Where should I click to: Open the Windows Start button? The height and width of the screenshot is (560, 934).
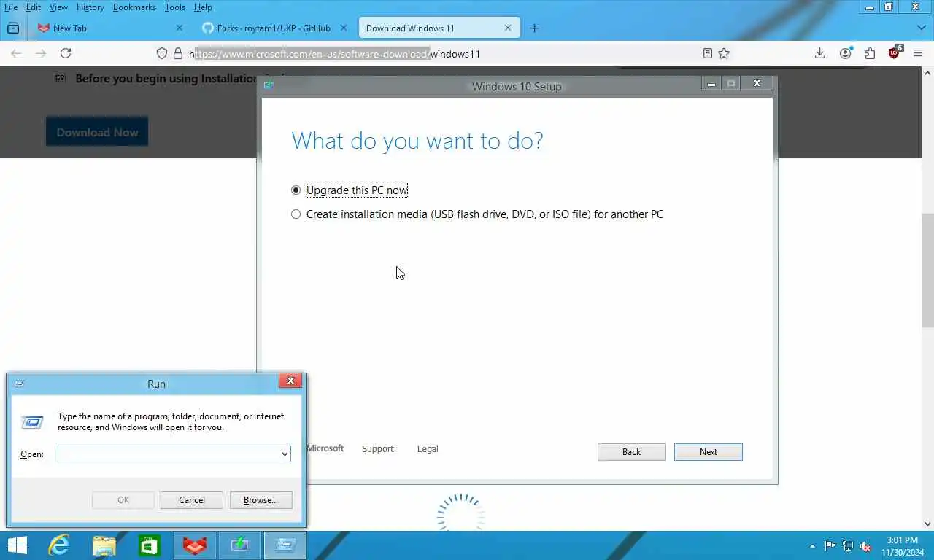click(17, 545)
